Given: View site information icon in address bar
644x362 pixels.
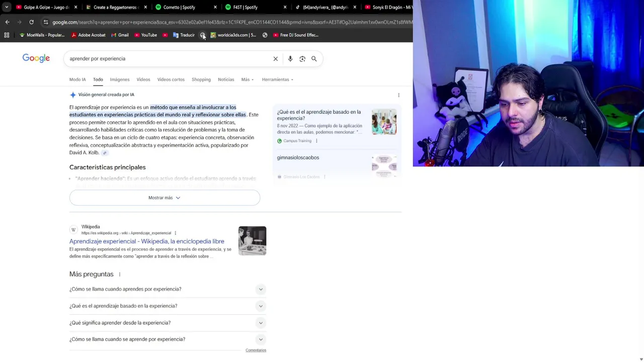Looking at the screenshot, I should pos(46,22).
